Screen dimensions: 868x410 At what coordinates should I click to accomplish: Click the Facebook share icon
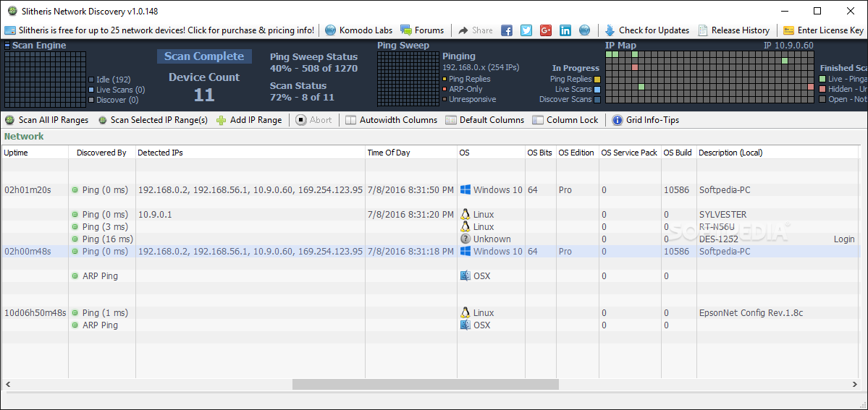tap(507, 30)
